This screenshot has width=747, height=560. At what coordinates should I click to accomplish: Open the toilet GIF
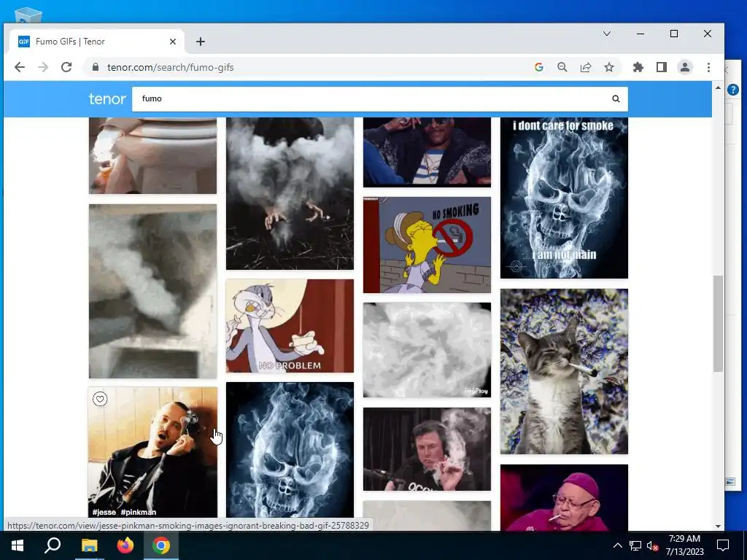[152, 155]
